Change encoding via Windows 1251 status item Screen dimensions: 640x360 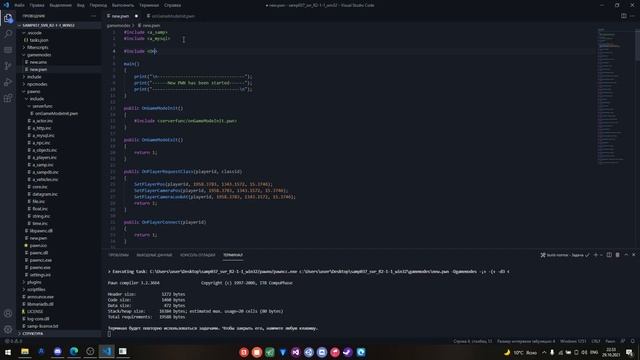point(573,341)
